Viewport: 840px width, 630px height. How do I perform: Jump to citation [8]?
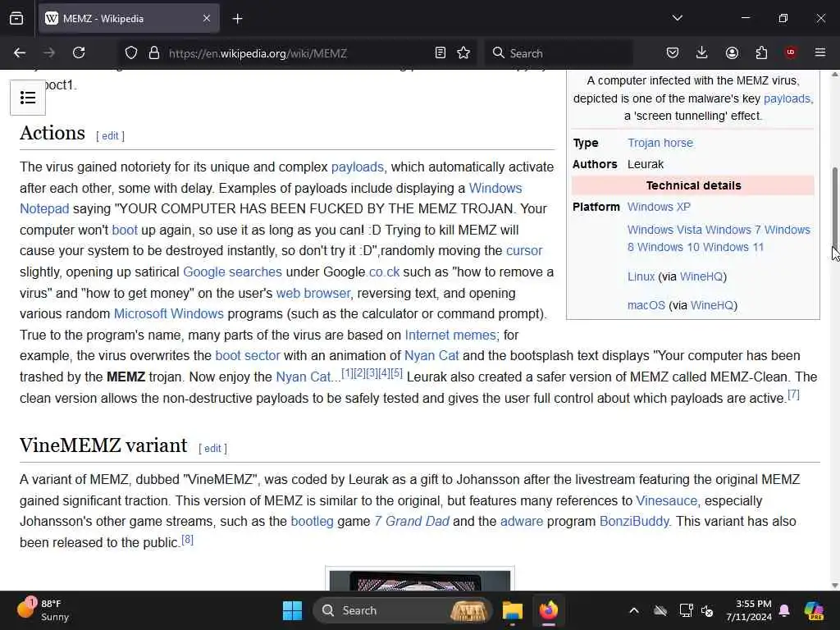pos(188,540)
